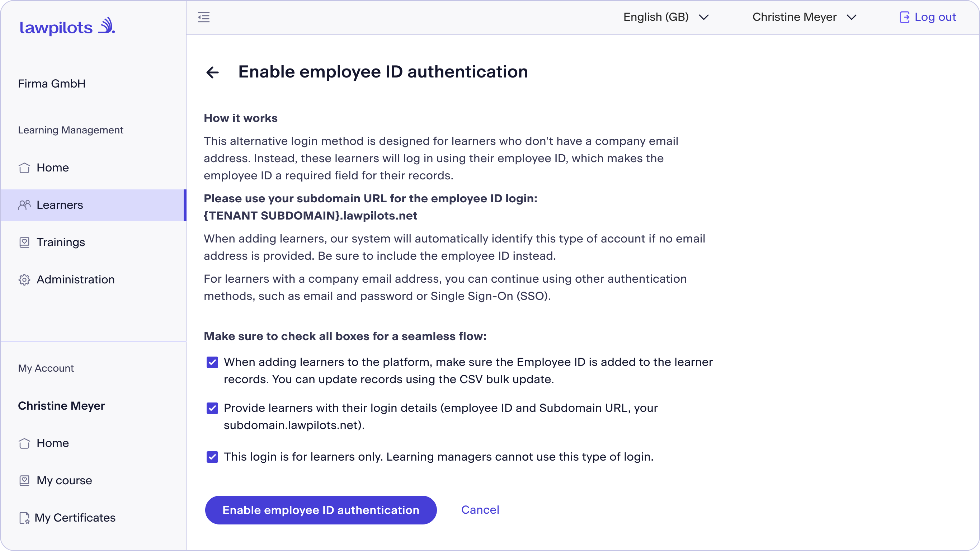The height and width of the screenshot is (551, 980).
Task: Click the Log out icon
Action: 904,17
